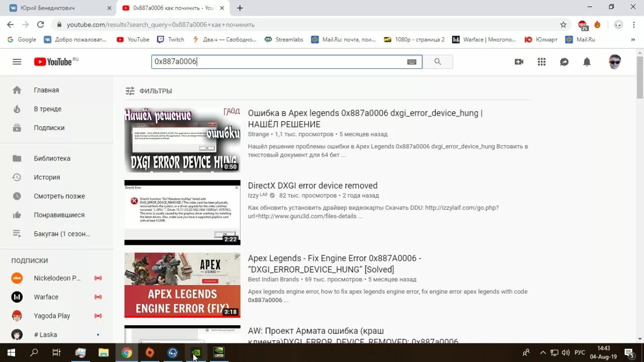The height and width of the screenshot is (362, 644).
Task: Open the account avatar menu
Action: click(614, 62)
